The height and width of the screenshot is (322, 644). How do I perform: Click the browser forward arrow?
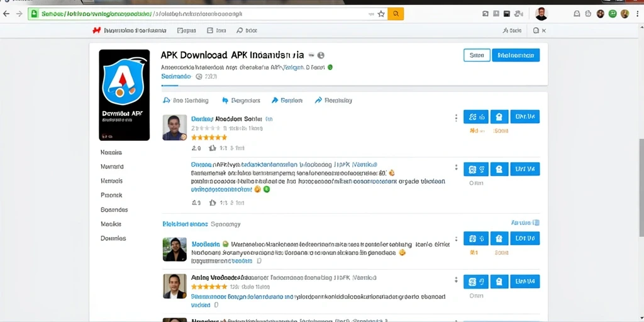point(19,14)
